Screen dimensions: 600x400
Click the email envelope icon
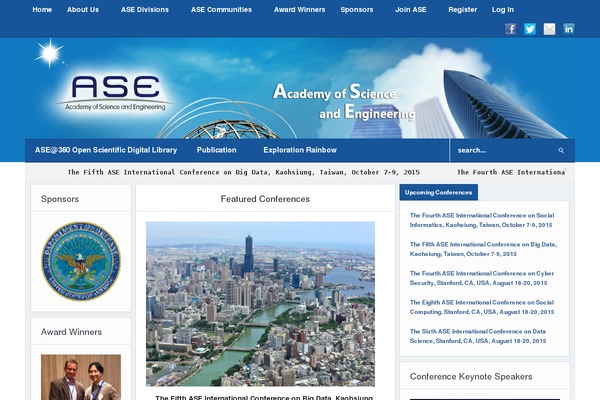pos(549,29)
